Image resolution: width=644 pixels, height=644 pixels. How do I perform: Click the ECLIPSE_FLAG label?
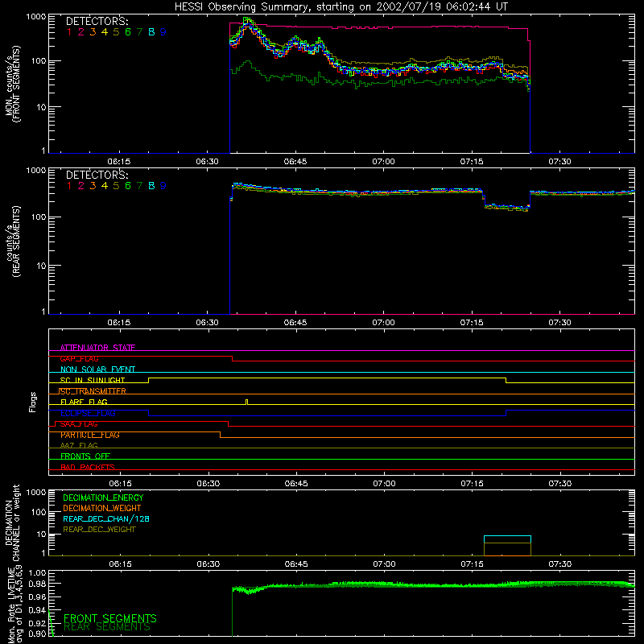[x=88, y=413]
